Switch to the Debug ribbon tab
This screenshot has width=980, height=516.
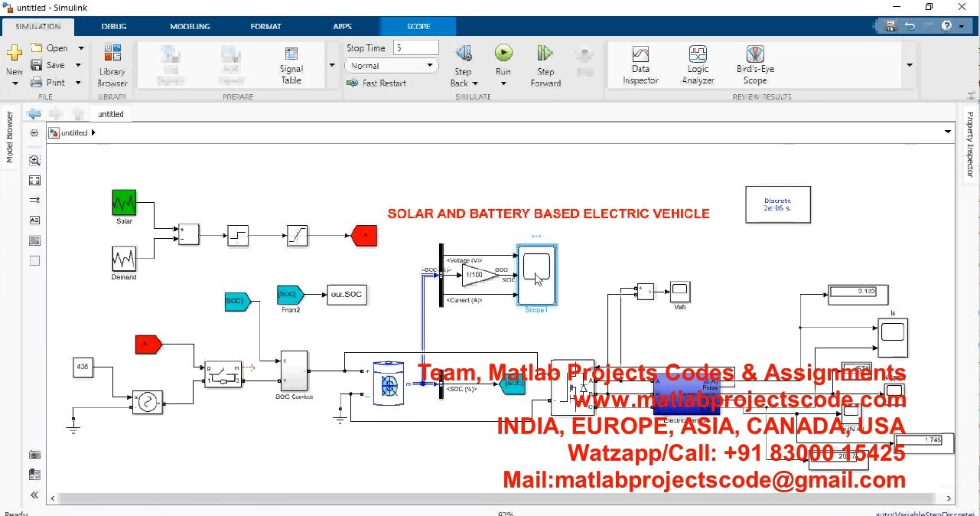pyautogui.click(x=114, y=26)
